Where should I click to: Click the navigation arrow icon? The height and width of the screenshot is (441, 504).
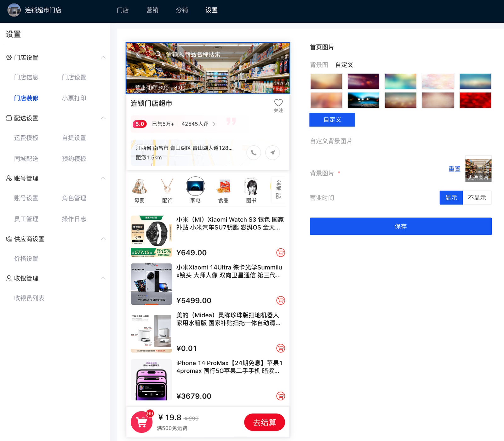272,153
